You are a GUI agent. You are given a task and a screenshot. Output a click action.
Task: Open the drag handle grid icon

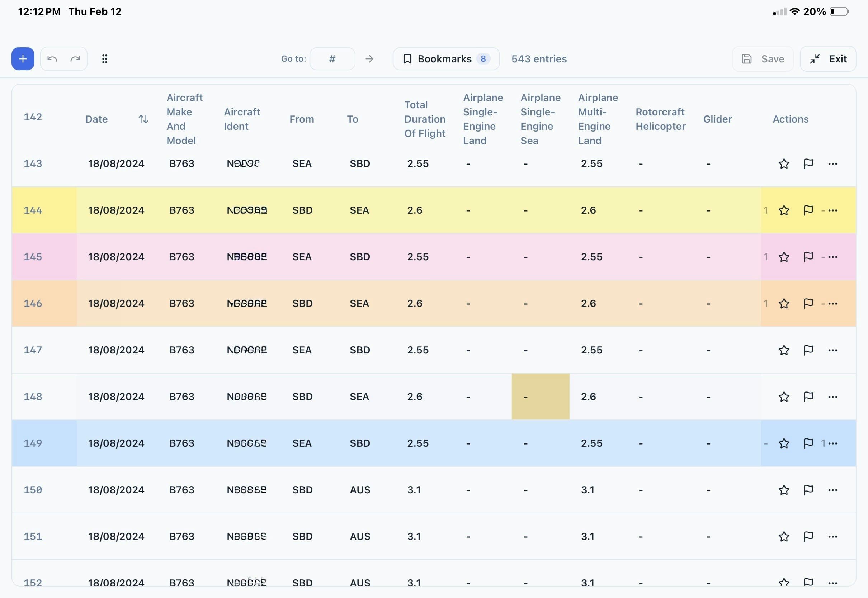tap(105, 59)
